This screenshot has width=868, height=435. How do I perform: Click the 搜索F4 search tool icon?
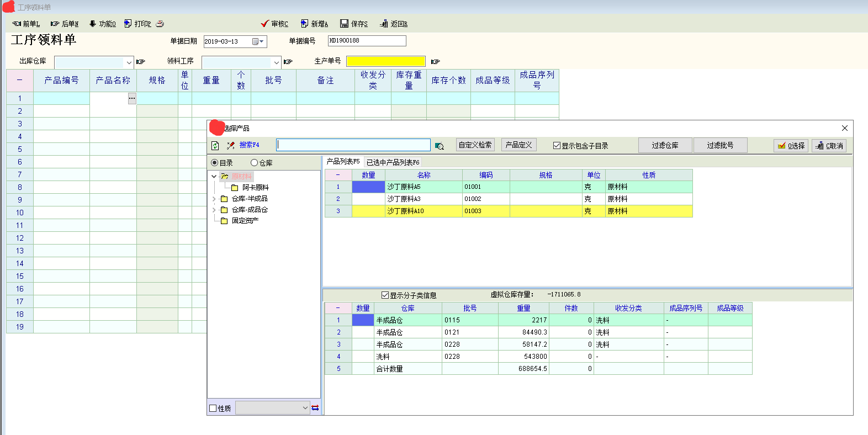point(231,146)
